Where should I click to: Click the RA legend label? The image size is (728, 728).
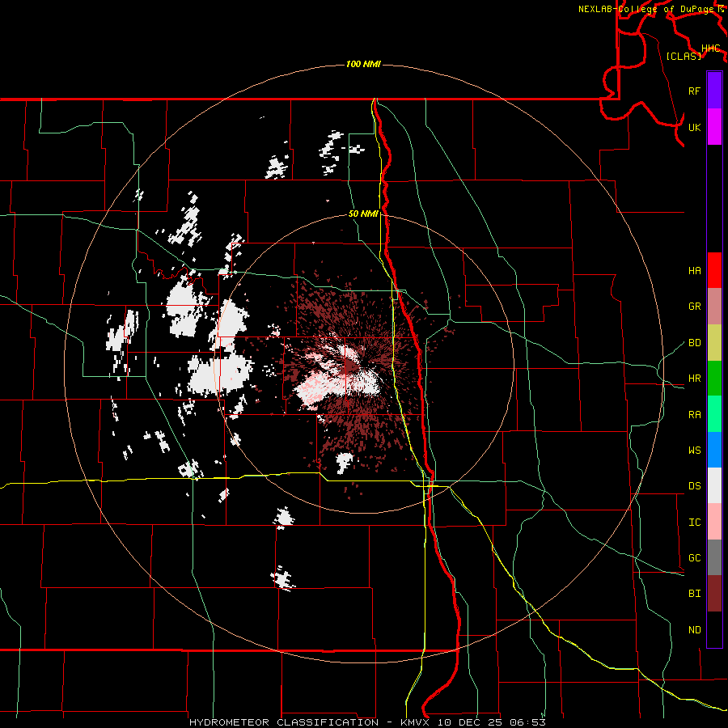click(694, 414)
